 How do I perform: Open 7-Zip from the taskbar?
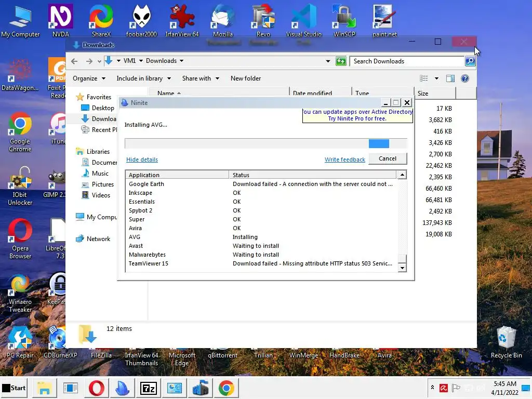pos(149,388)
